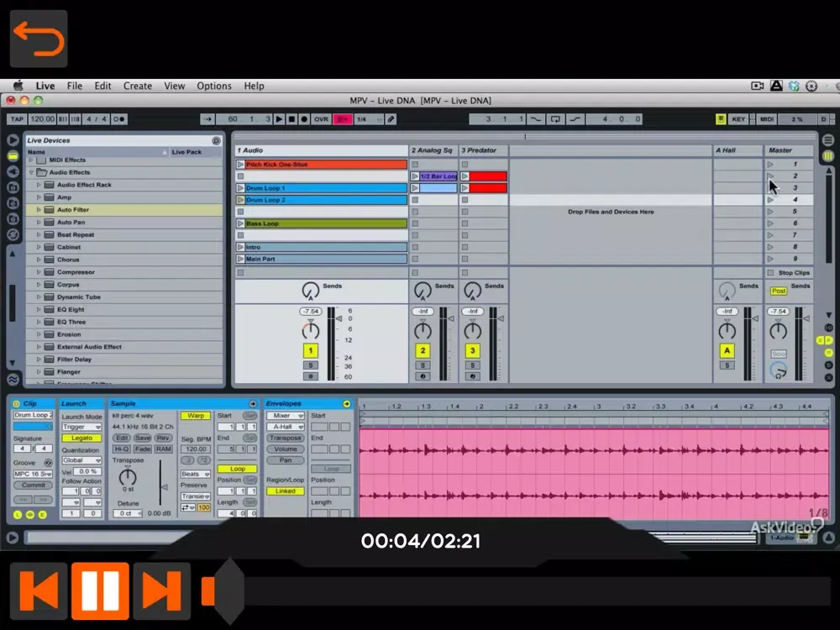Open the Launch Mode Trigger dropdown
The image size is (840, 630).
[81, 427]
